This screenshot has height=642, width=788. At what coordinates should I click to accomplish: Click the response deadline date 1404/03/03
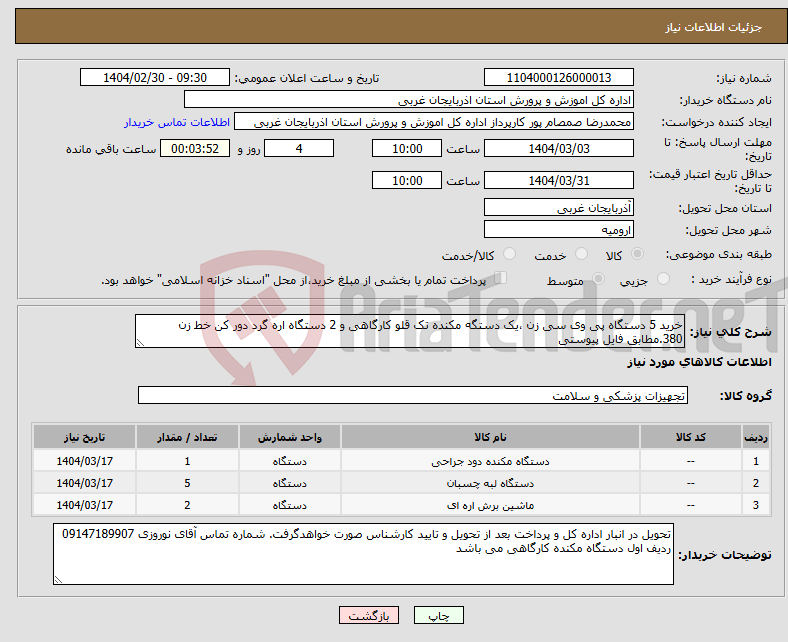tap(558, 148)
